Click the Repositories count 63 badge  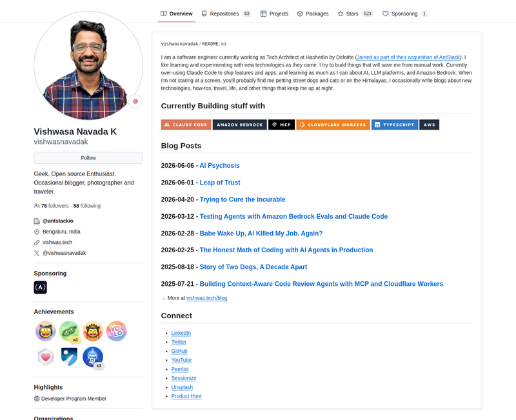point(247,14)
